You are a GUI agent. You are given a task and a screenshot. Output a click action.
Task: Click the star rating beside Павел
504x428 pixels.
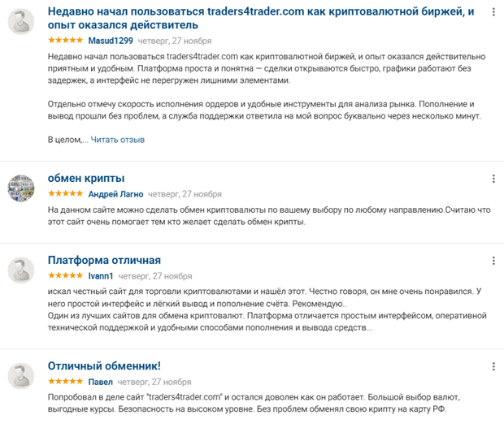click(x=66, y=382)
